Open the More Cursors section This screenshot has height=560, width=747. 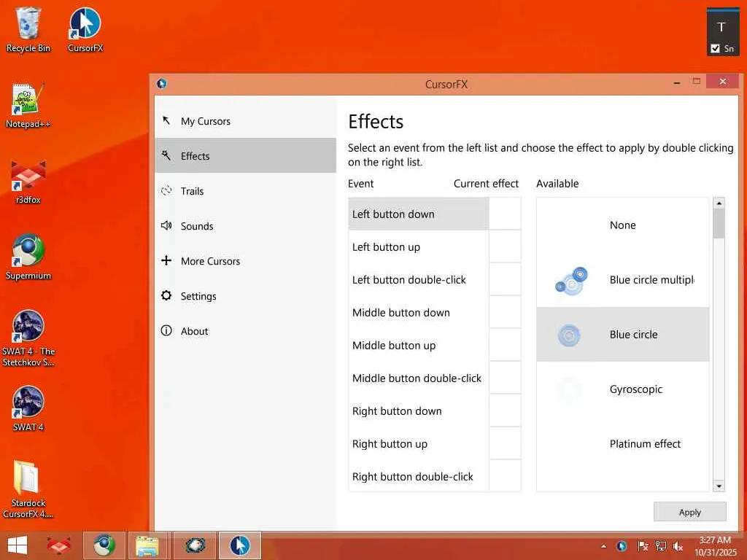point(245,261)
